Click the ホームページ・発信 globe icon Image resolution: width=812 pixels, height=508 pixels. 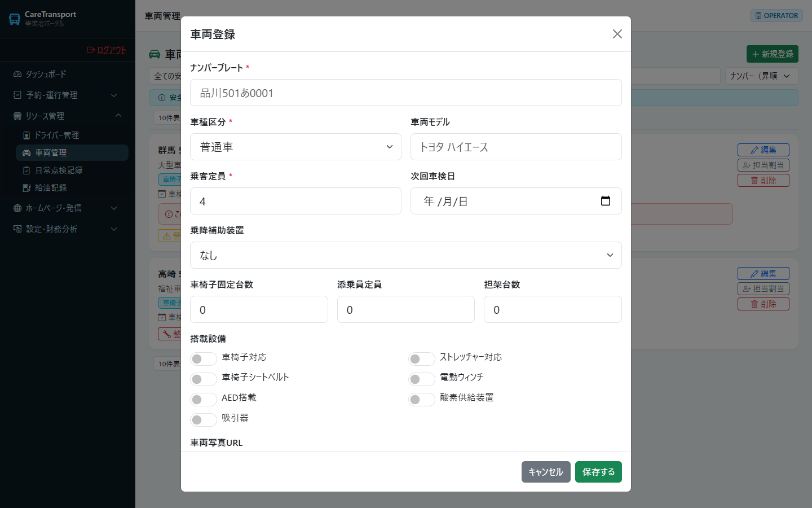17,208
